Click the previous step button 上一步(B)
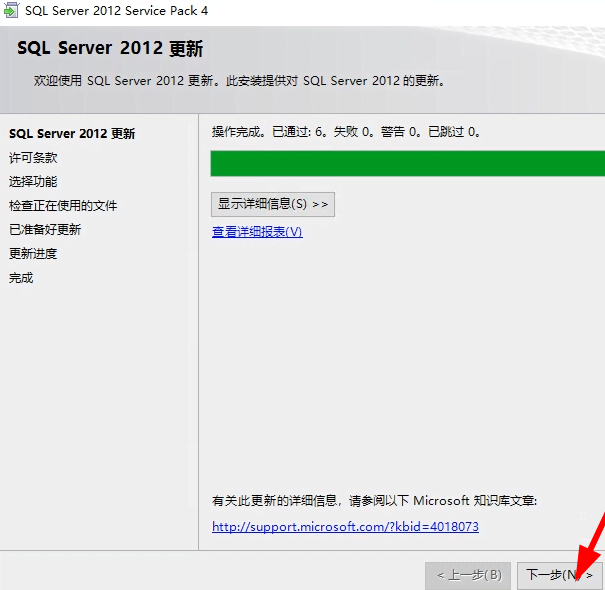The width and height of the screenshot is (605, 590). (x=468, y=576)
